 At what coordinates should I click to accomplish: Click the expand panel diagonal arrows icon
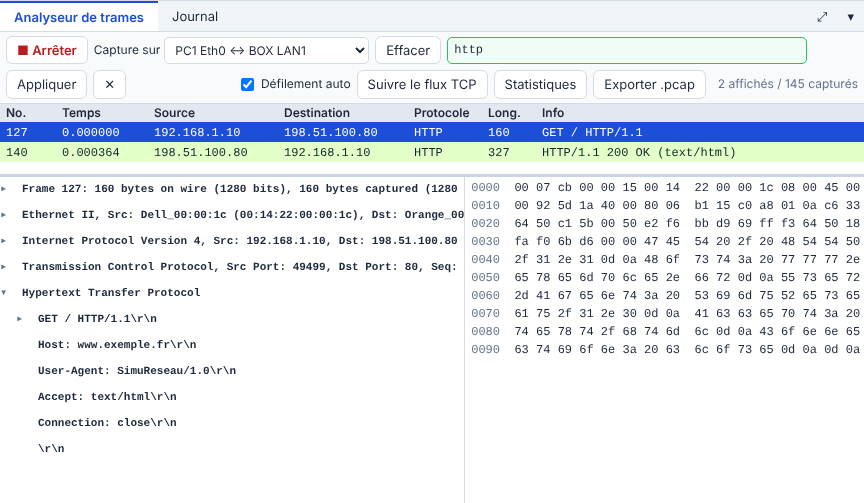tap(822, 17)
